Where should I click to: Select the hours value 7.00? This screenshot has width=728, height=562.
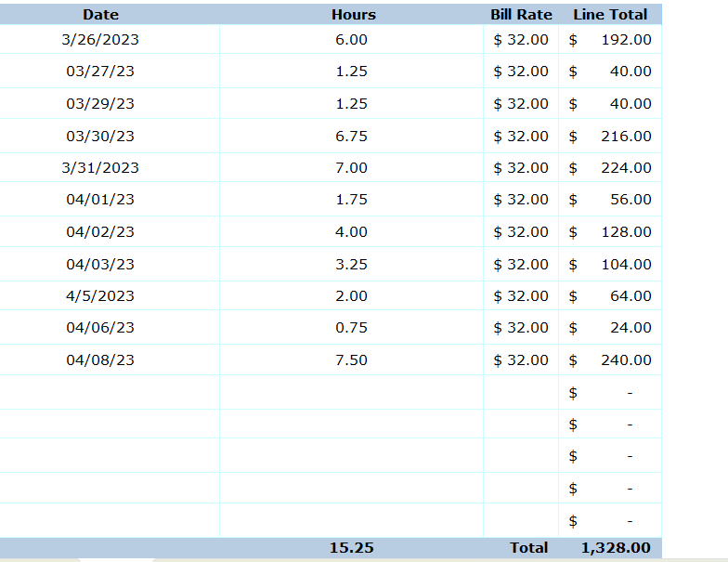pos(351,168)
